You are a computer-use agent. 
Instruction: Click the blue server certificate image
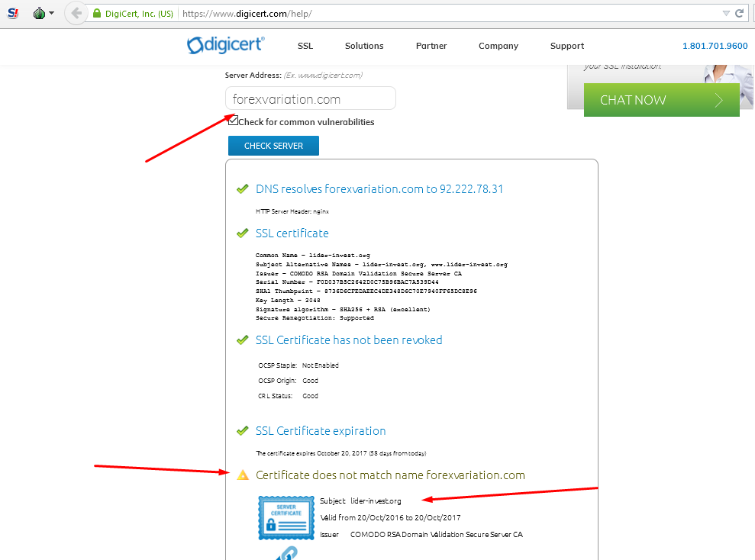coord(286,518)
